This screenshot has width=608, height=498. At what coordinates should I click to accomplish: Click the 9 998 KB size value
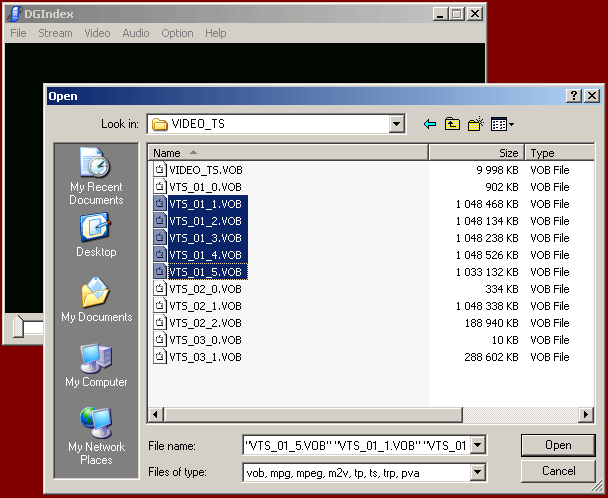tap(497, 170)
